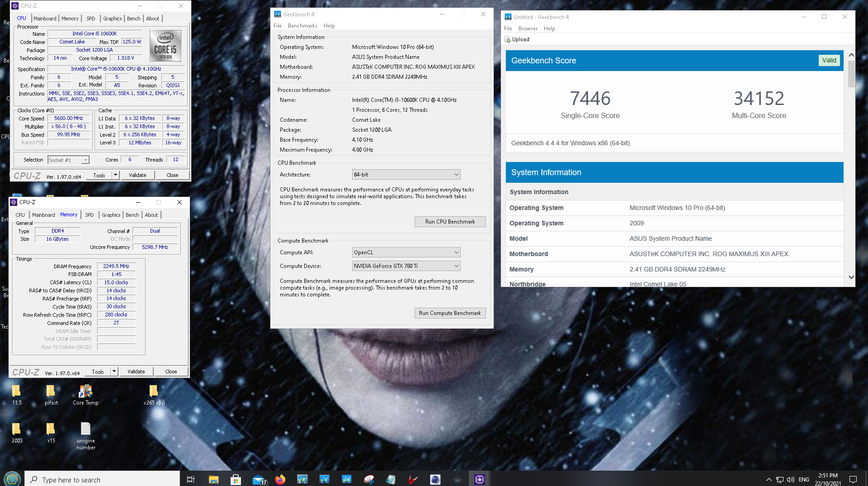Open Browser menu in Untitled Geekbench window

click(528, 29)
